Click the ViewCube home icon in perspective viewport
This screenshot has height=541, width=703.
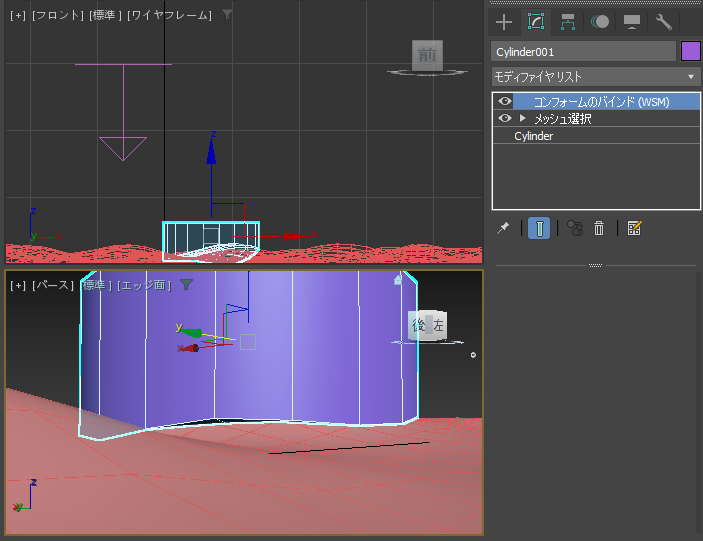[x=398, y=280]
